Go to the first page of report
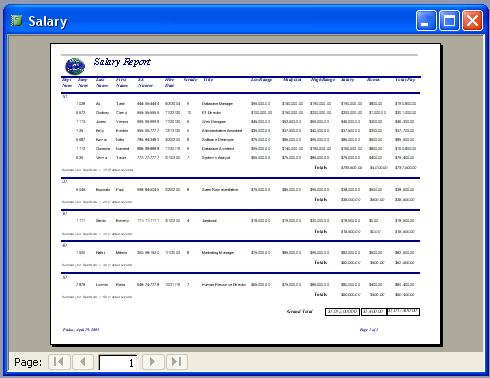This screenshot has width=490, height=378. pyautogui.click(x=59, y=362)
